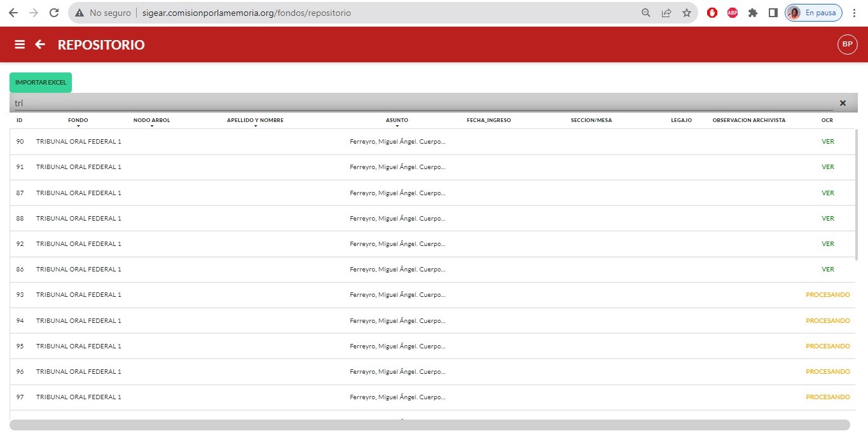868x438 pixels.
Task: Click the horizontal scrollbar under the table
Action: point(429,425)
